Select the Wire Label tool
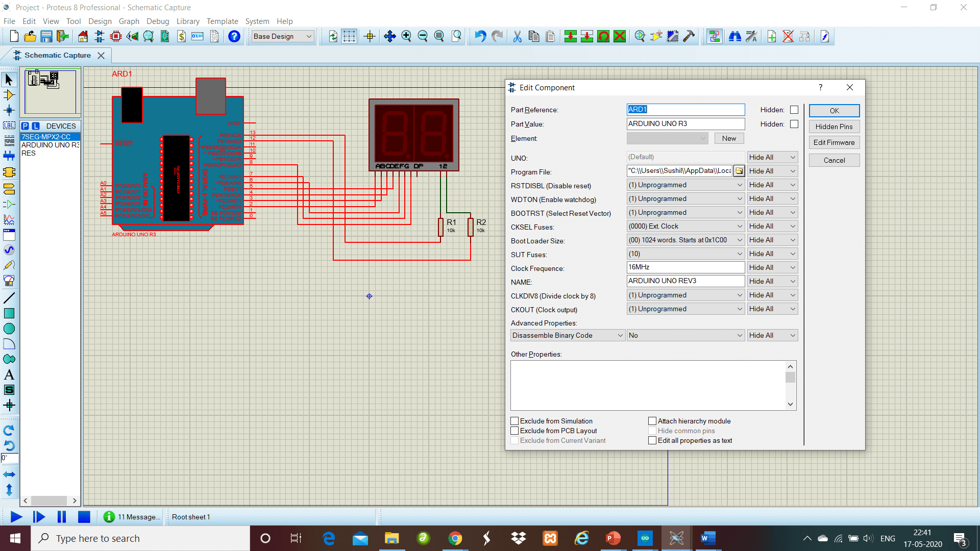 9,126
